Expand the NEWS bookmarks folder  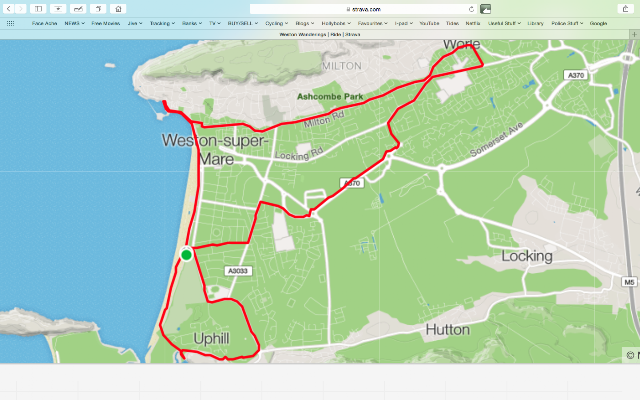coord(74,23)
